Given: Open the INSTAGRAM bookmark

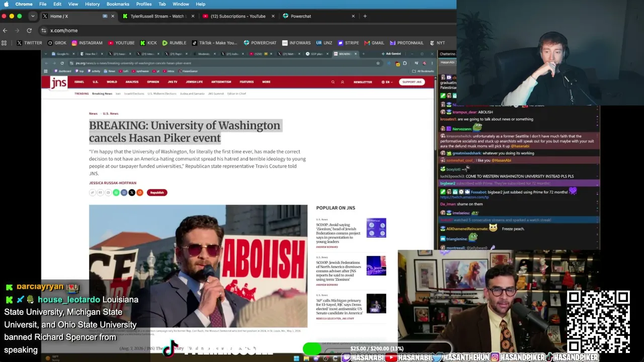Looking at the screenshot, I should pos(87,43).
